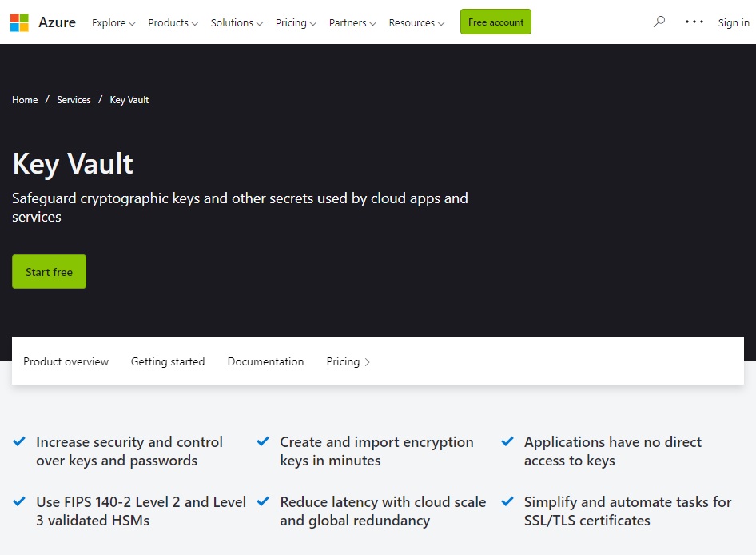Open the Resources dropdown menu
756x555 pixels.
tap(416, 22)
